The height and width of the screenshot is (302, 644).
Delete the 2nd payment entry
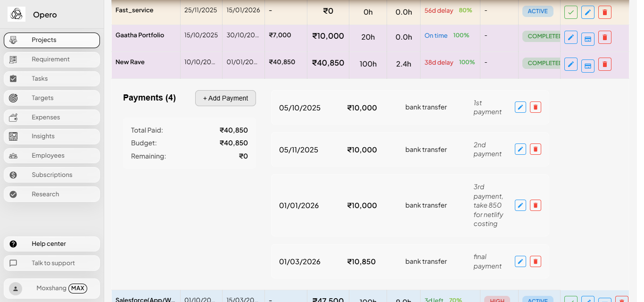[x=535, y=149]
